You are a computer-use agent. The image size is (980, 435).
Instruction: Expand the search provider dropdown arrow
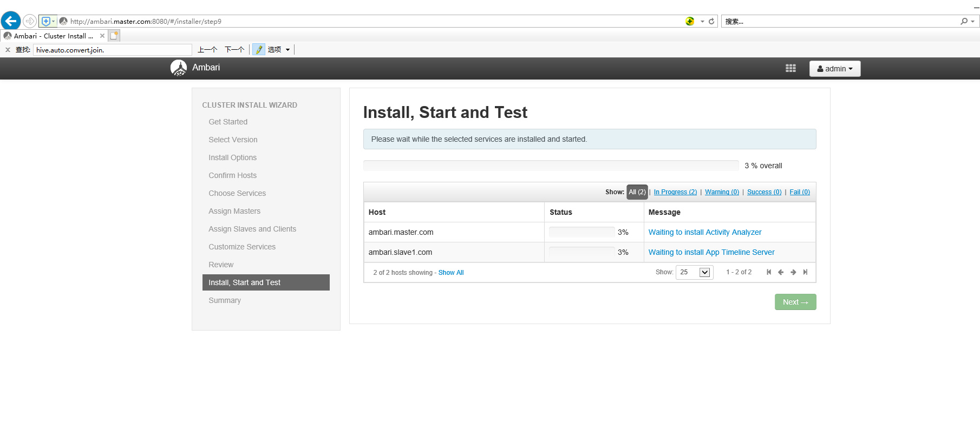pos(973,22)
